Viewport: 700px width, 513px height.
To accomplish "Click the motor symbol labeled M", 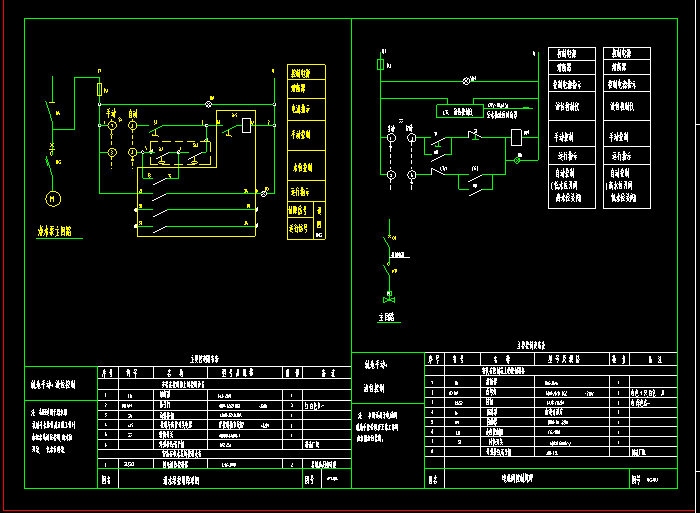I will tap(51, 199).
